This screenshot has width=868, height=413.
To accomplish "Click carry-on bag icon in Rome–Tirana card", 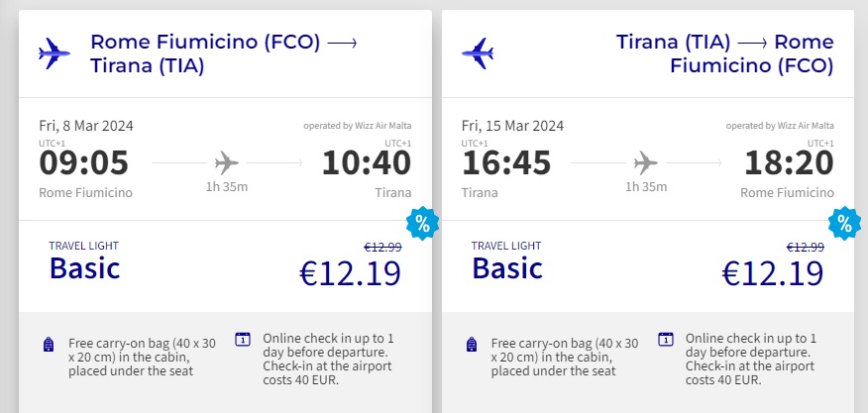I will pyautogui.click(x=49, y=345).
